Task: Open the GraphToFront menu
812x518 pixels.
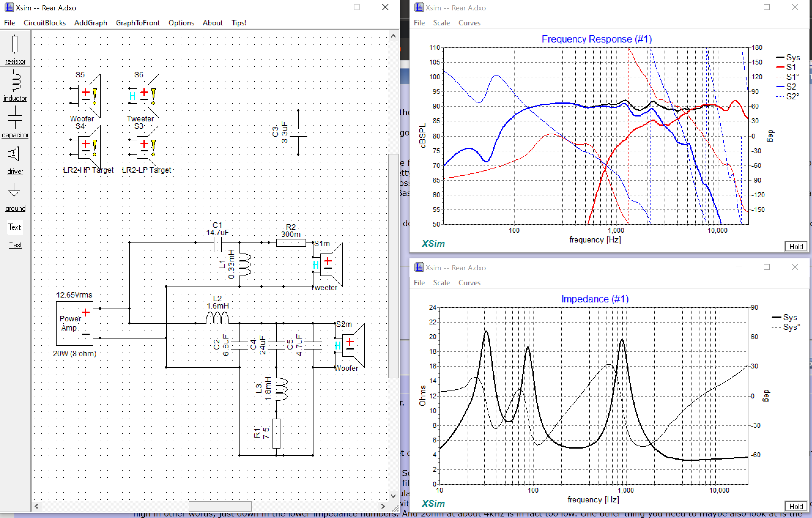Action: pos(138,23)
